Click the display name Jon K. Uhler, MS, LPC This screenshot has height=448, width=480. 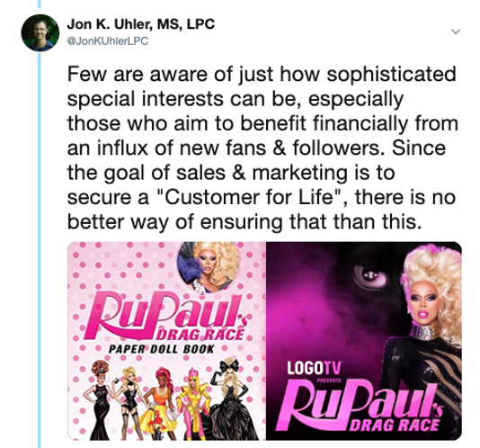141,24
